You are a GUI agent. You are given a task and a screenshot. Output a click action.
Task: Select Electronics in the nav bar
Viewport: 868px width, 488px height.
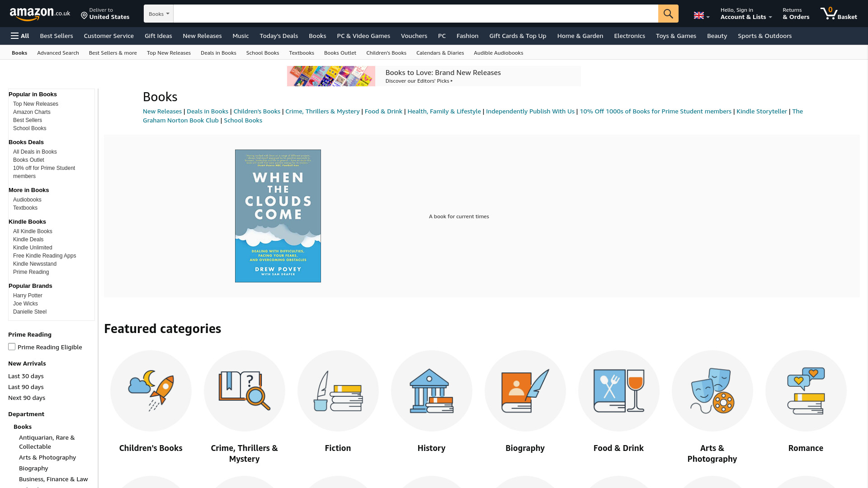tap(630, 36)
